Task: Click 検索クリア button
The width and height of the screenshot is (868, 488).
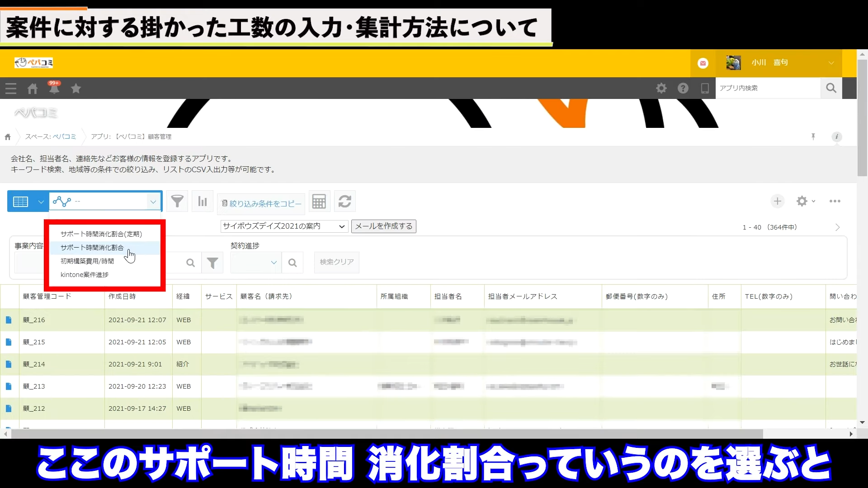Action: (336, 262)
